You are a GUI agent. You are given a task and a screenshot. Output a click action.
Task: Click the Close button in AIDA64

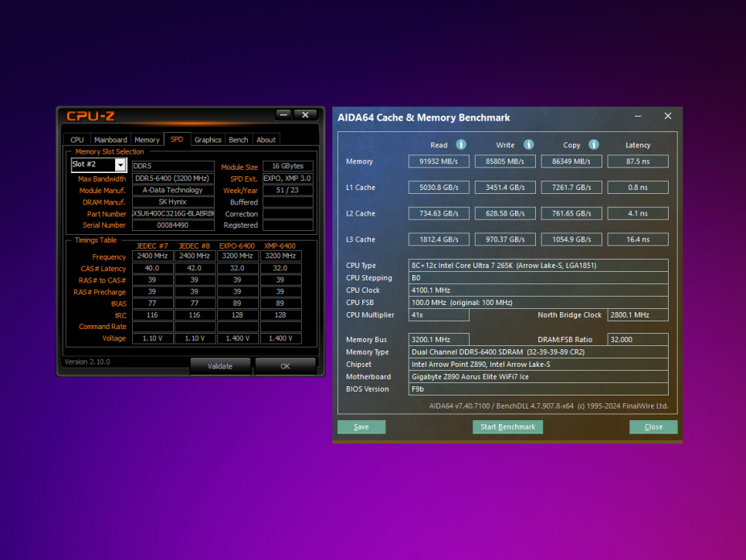coord(653,427)
